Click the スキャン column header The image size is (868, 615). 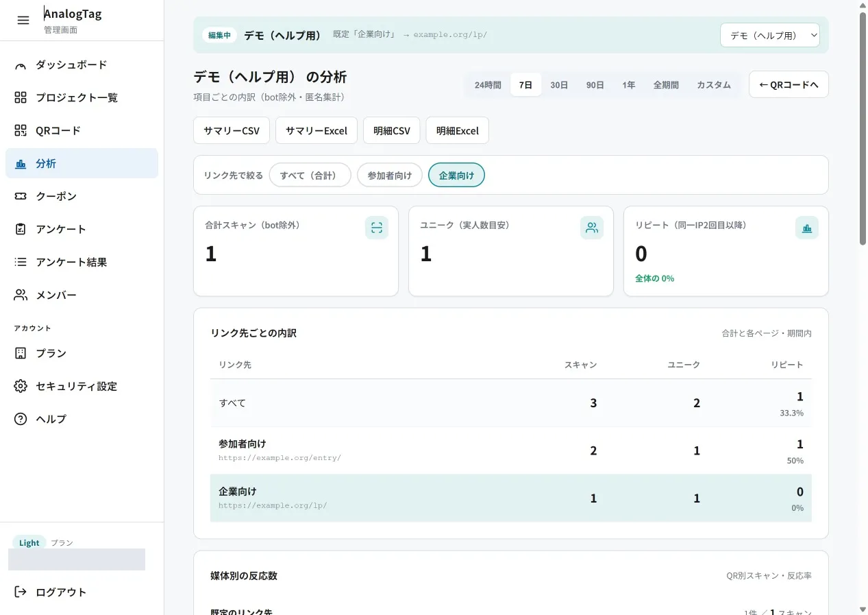click(580, 365)
